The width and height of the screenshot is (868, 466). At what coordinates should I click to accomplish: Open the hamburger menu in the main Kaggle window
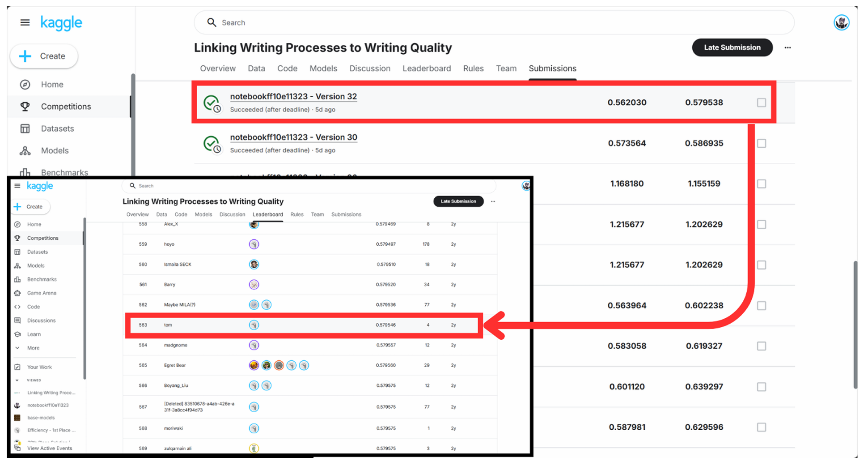tap(25, 22)
